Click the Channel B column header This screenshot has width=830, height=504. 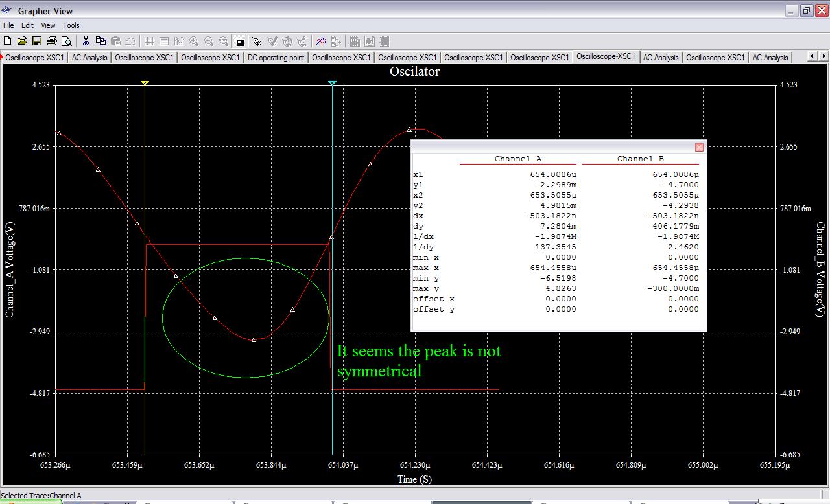point(640,159)
